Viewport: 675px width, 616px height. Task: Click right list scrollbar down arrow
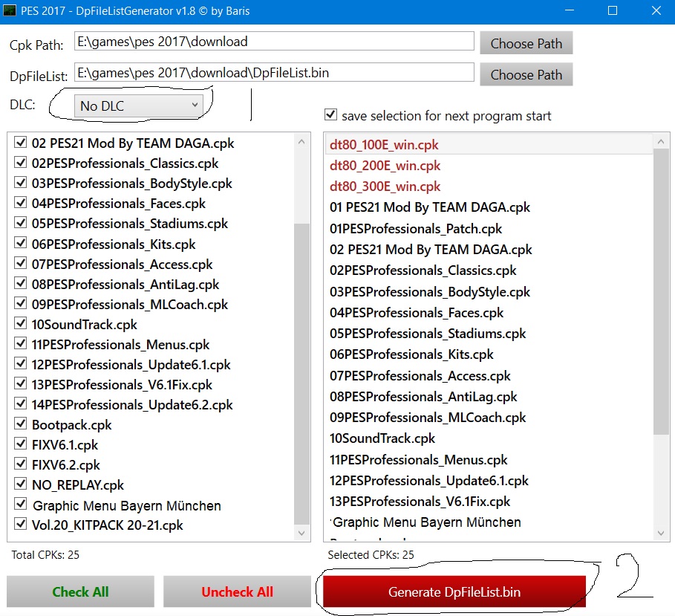pos(661,534)
